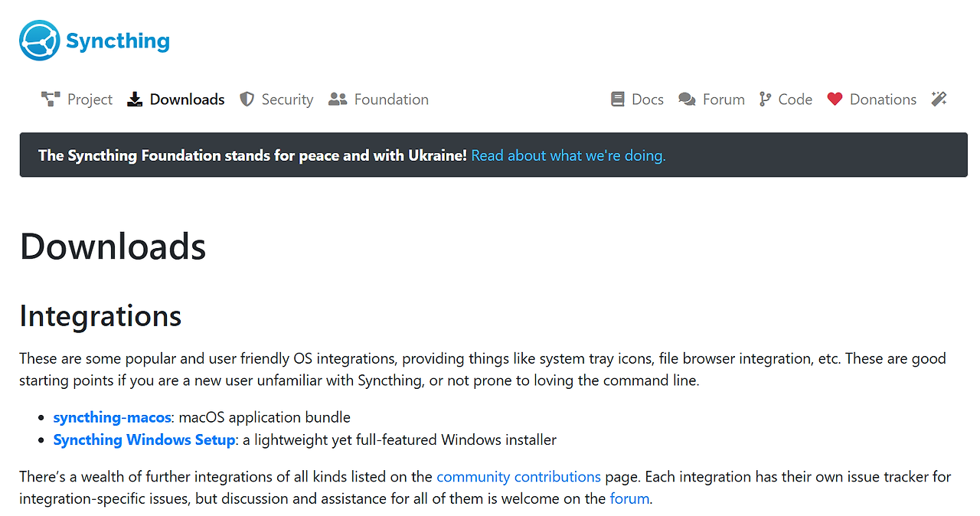The height and width of the screenshot is (516, 980).
Task: Go to the Foundation menu text
Action: tap(391, 100)
